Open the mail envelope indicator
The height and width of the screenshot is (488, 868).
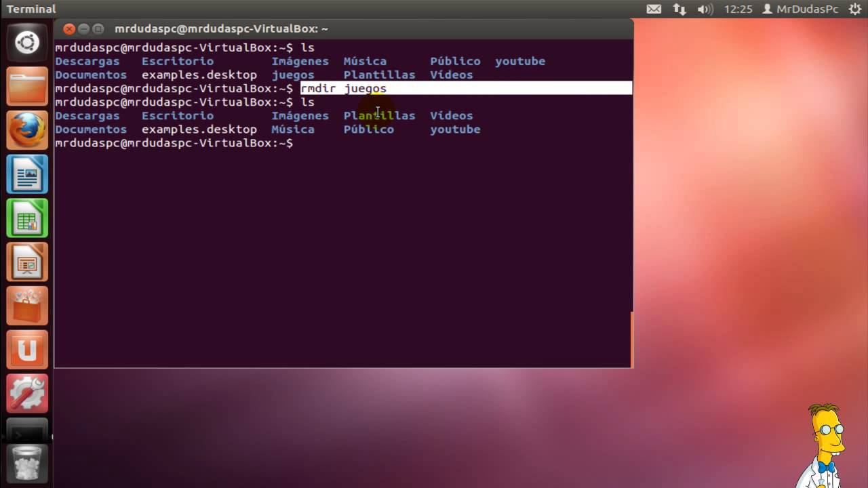coord(654,9)
